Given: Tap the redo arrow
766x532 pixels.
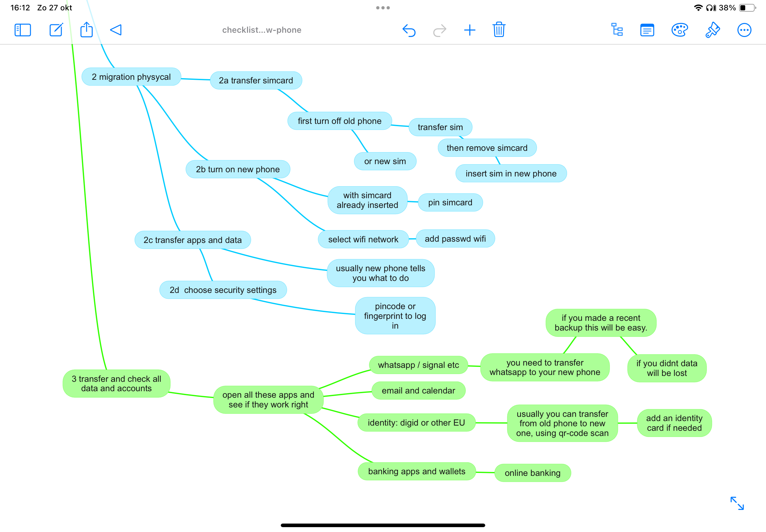Looking at the screenshot, I should (439, 30).
